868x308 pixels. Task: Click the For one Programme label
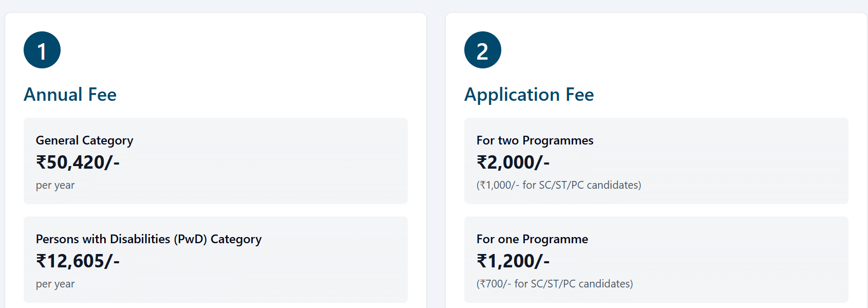point(532,239)
